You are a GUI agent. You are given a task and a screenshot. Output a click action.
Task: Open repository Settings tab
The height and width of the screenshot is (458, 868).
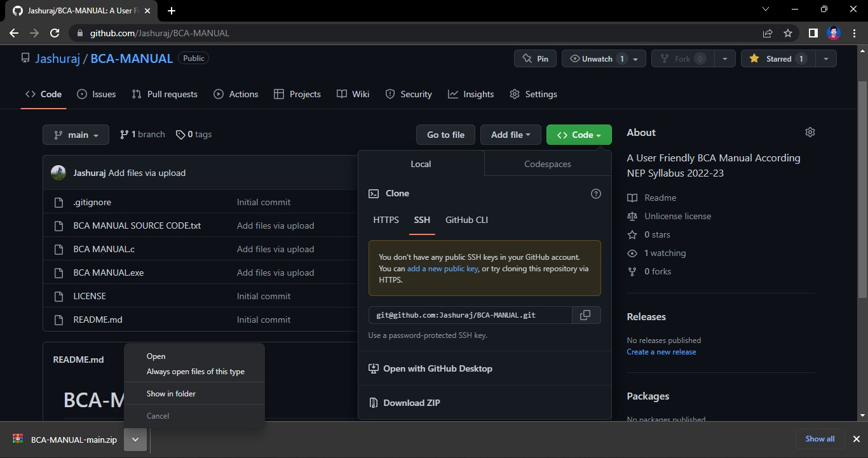[x=533, y=94]
